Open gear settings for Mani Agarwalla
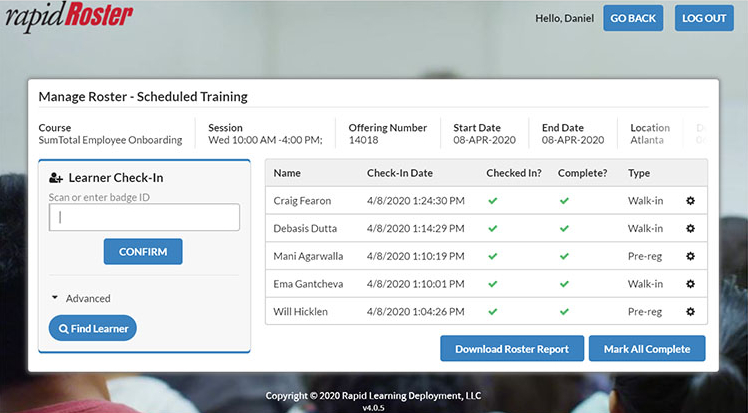 [690, 256]
